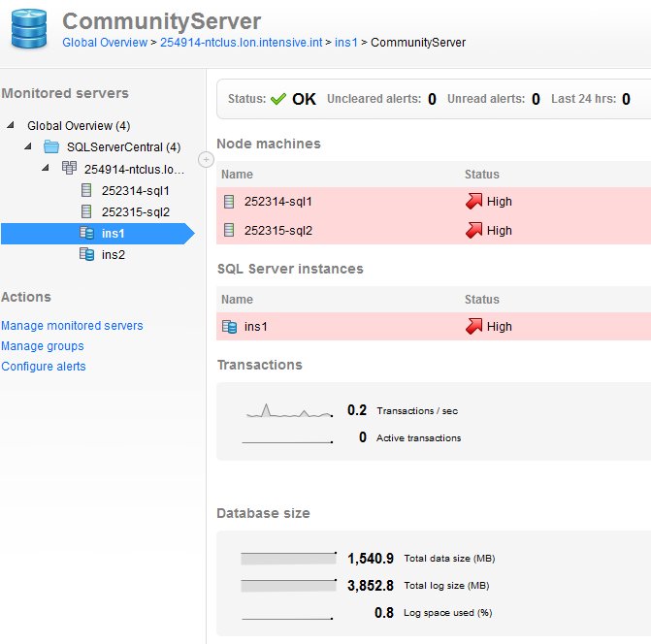The height and width of the screenshot is (644, 651).
Task: Click the Transactions per sec sparkline
Action: pyautogui.click(x=289, y=411)
